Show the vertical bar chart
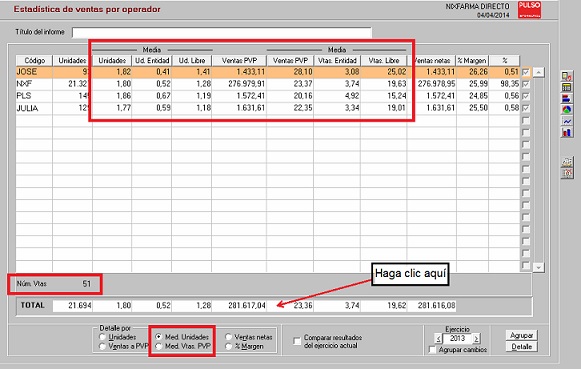The width and height of the screenshot is (581, 369). coord(567,132)
